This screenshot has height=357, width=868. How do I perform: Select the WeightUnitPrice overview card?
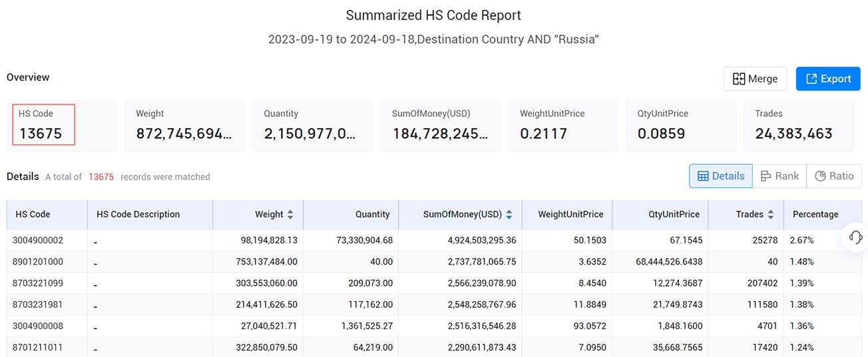(564, 126)
